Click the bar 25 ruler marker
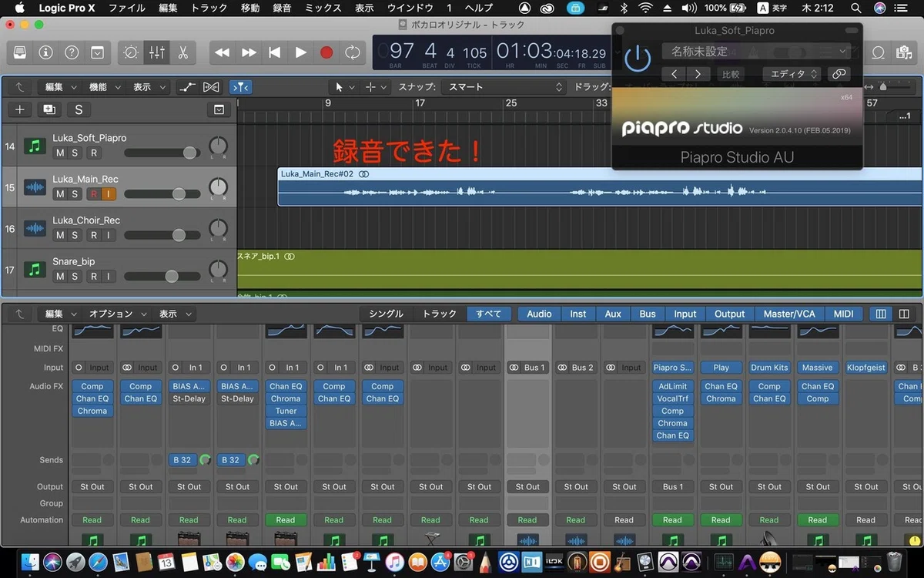 [511, 102]
